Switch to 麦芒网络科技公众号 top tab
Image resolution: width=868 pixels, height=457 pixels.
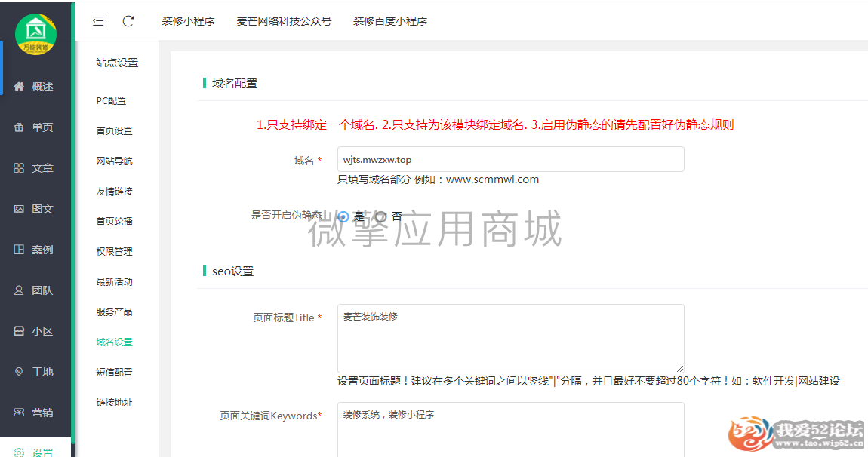point(284,21)
